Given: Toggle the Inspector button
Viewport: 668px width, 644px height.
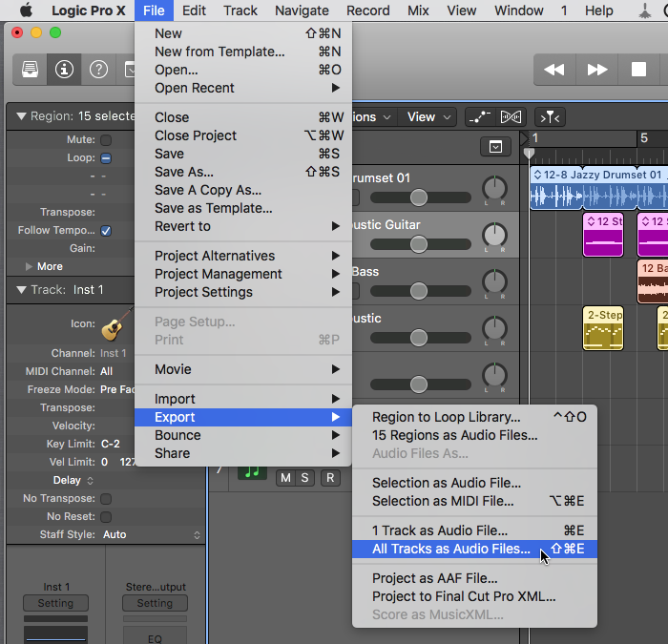Looking at the screenshot, I should point(64,70).
